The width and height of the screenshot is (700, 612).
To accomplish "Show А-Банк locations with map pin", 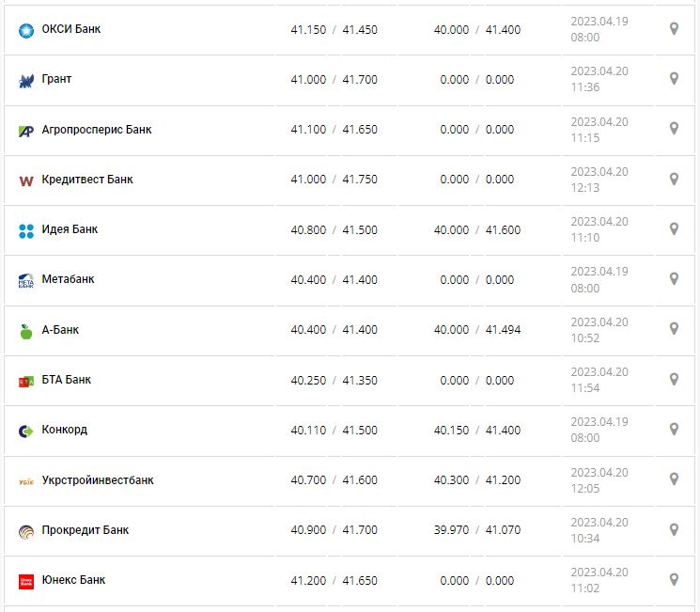I will pos(674,329).
